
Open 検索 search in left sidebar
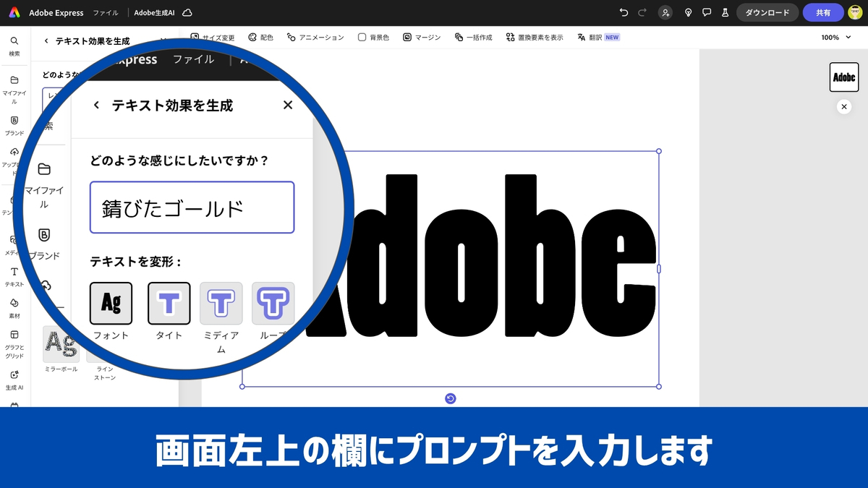click(x=14, y=46)
